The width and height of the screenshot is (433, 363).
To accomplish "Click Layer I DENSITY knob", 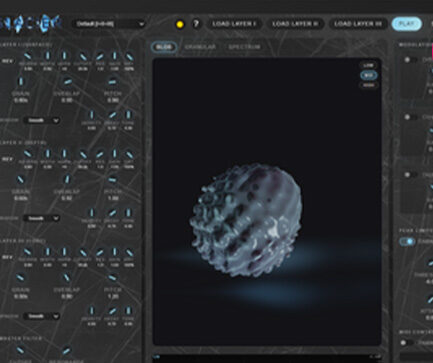I will click(92, 115).
